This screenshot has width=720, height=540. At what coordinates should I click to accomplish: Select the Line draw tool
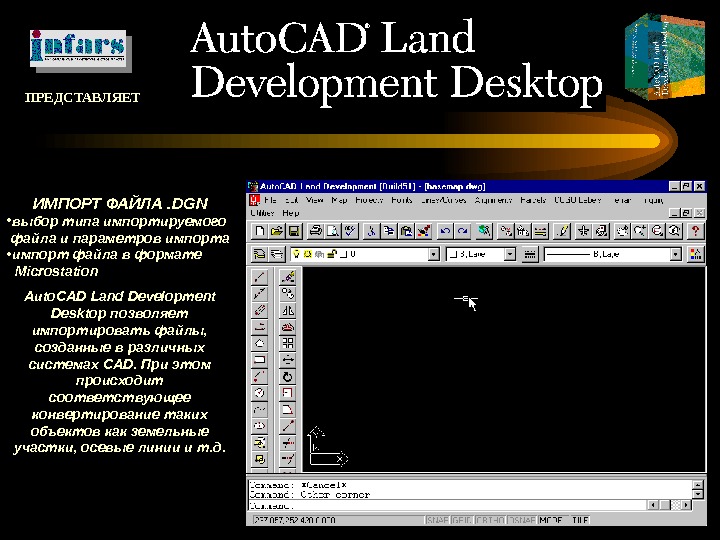tap(259, 277)
